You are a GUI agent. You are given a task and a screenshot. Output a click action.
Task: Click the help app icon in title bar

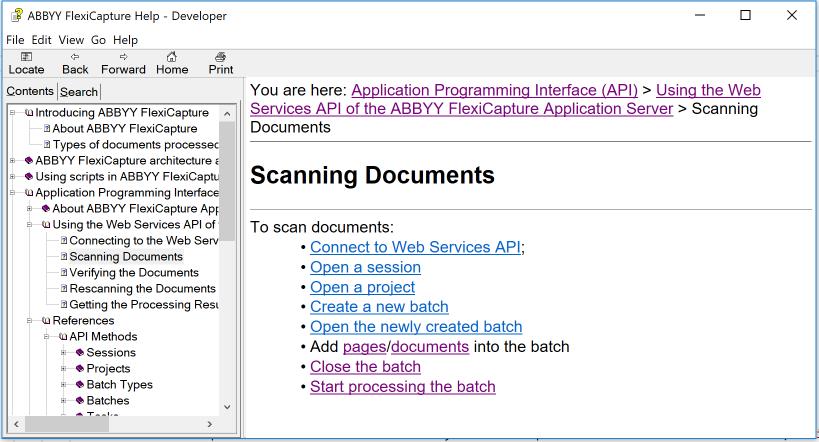pos(17,16)
